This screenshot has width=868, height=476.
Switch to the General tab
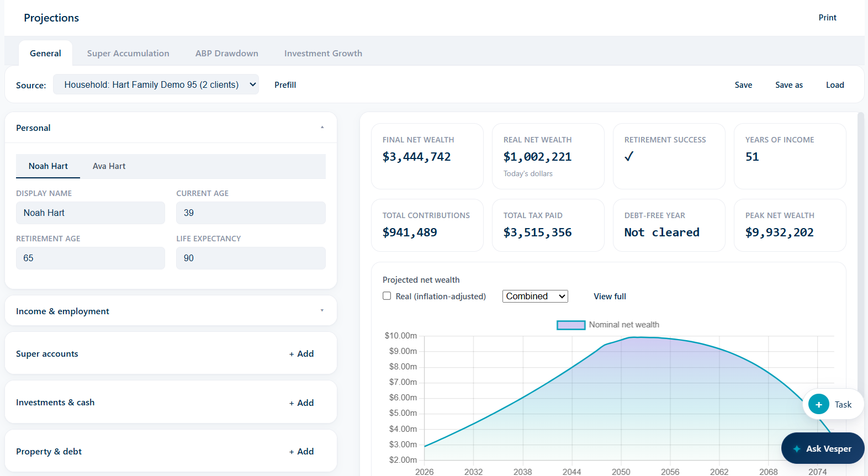45,53
